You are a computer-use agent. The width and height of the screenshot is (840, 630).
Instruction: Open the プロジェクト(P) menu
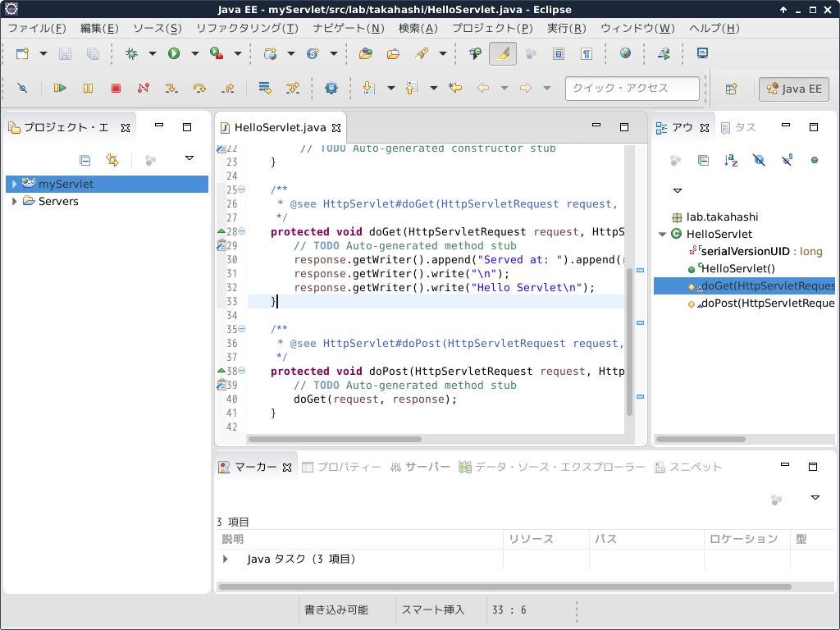point(492,29)
